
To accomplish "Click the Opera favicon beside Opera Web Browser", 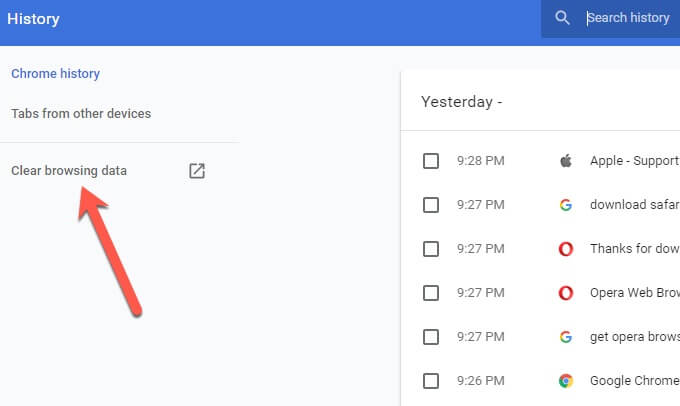I will [566, 293].
